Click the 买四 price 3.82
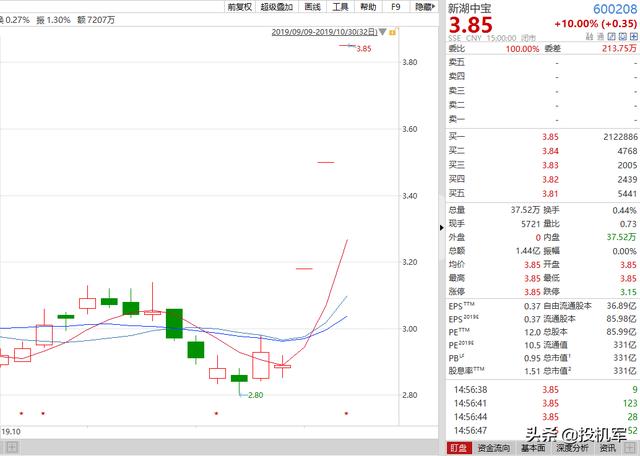 tap(550, 180)
